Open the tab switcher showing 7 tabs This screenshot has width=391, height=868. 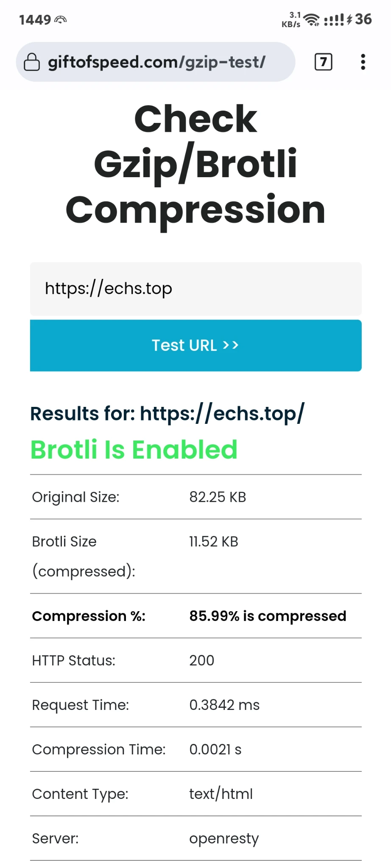[x=323, y=62]
